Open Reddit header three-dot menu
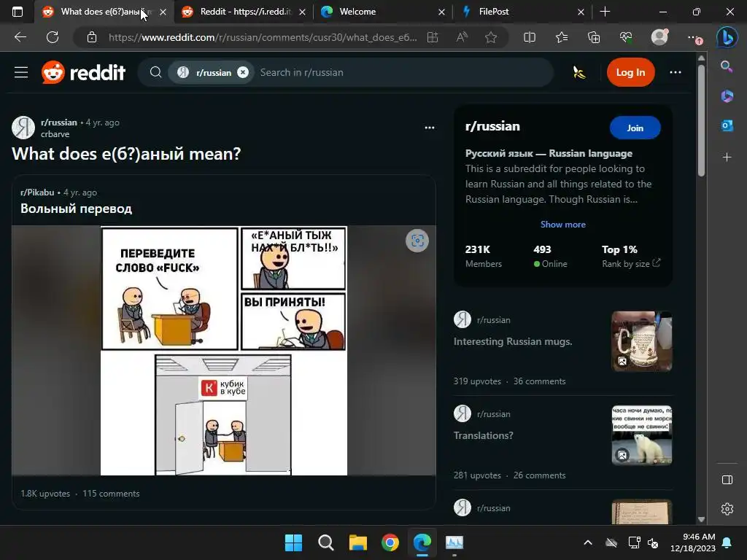747x560 pixels. coord(675,72)
